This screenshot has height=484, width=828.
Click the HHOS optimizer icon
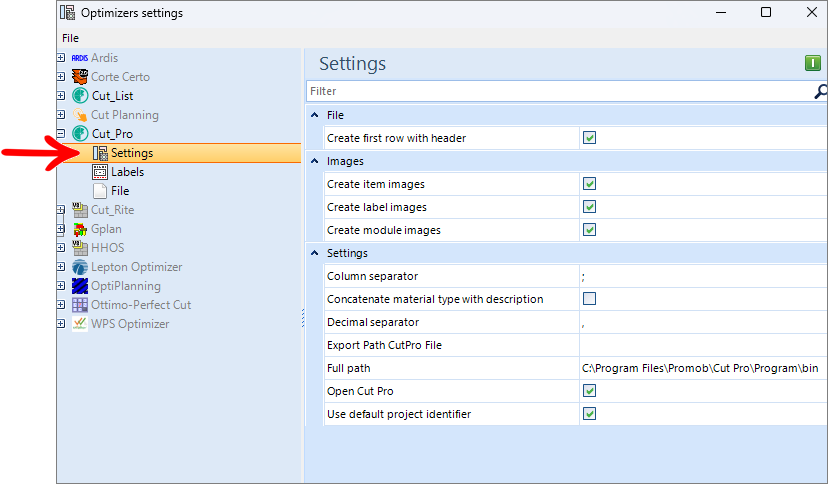click(80, 248)
